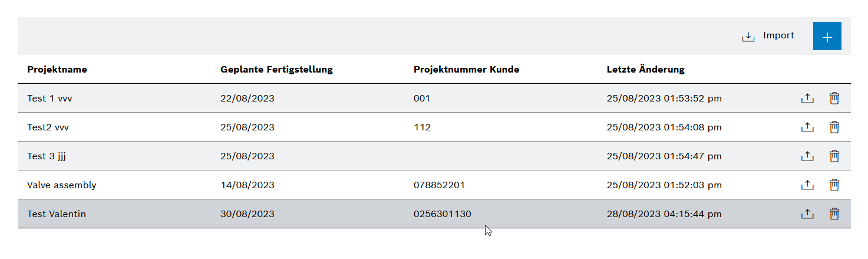
Task: Export the Test 1 vvv project
Action: [807, 99]
